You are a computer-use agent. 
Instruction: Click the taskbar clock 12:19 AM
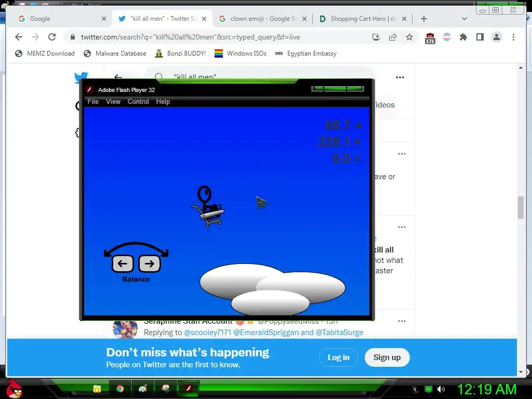[x=487, y=389]
